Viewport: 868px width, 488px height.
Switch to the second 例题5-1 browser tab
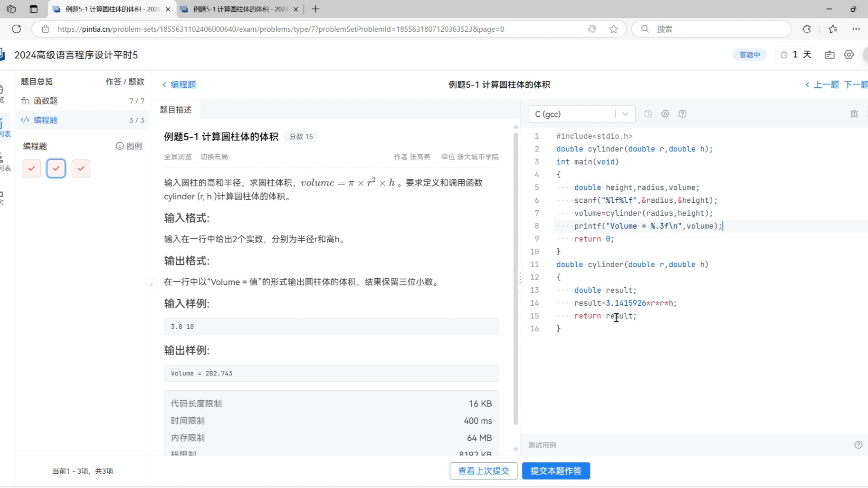click(239, 9)
